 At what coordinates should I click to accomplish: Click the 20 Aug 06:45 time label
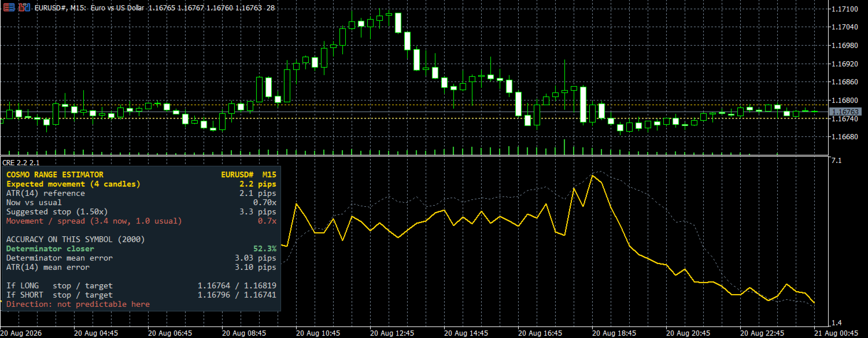[170, 333]
